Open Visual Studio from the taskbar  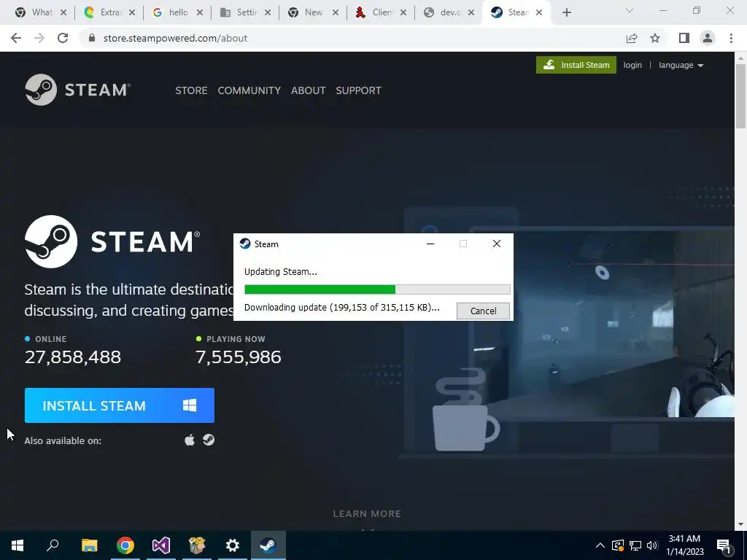(x=161, y=545)
